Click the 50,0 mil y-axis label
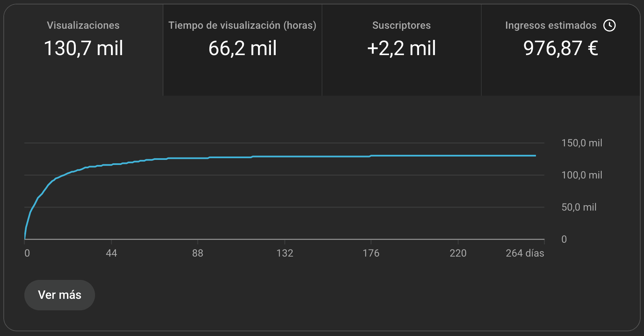644x336 pixels. [x=579, y=207]
